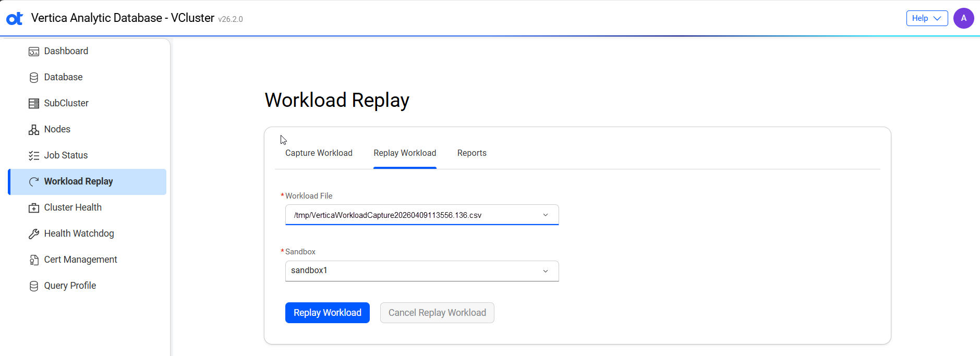Click the Workload Replay refresh icon
The image size is (980, 356).
tap(34, 181)
